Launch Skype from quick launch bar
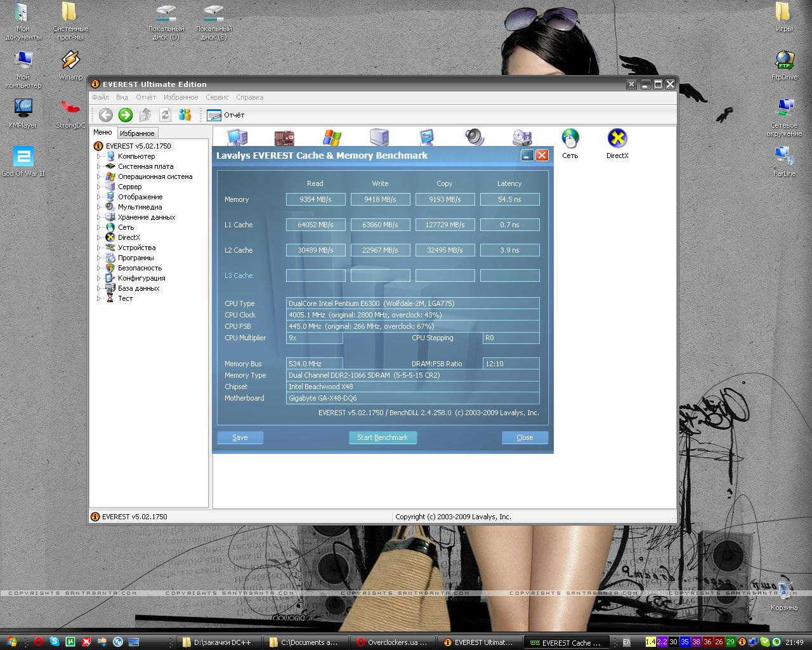812x650 pixels. pos(55,642)
